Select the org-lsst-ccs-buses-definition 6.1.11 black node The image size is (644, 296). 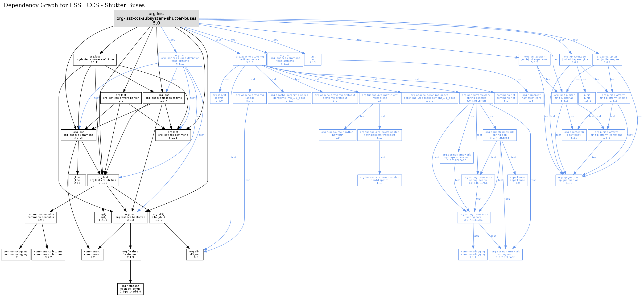[x=95, y=59]
